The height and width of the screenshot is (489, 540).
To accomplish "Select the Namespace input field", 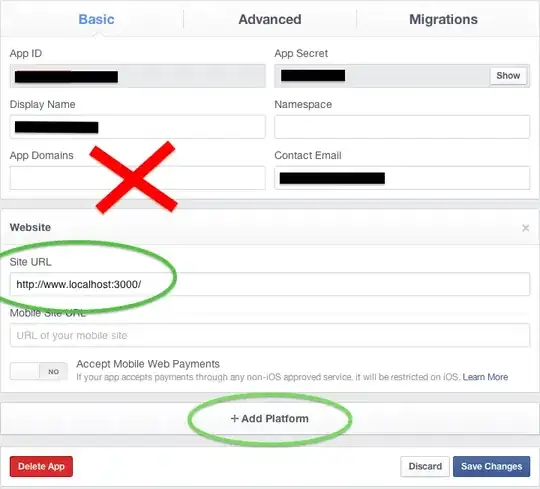I will click(x=402, y=127).
